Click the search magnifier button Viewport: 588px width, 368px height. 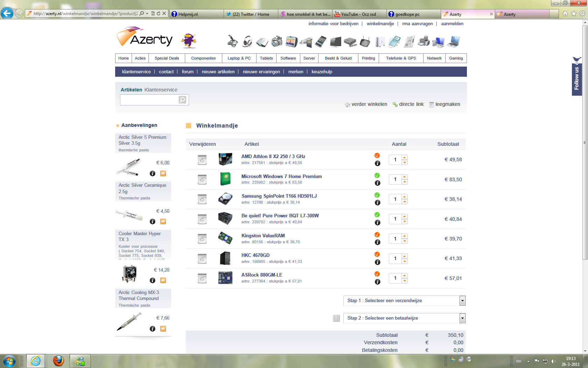[x=182, y=100]
